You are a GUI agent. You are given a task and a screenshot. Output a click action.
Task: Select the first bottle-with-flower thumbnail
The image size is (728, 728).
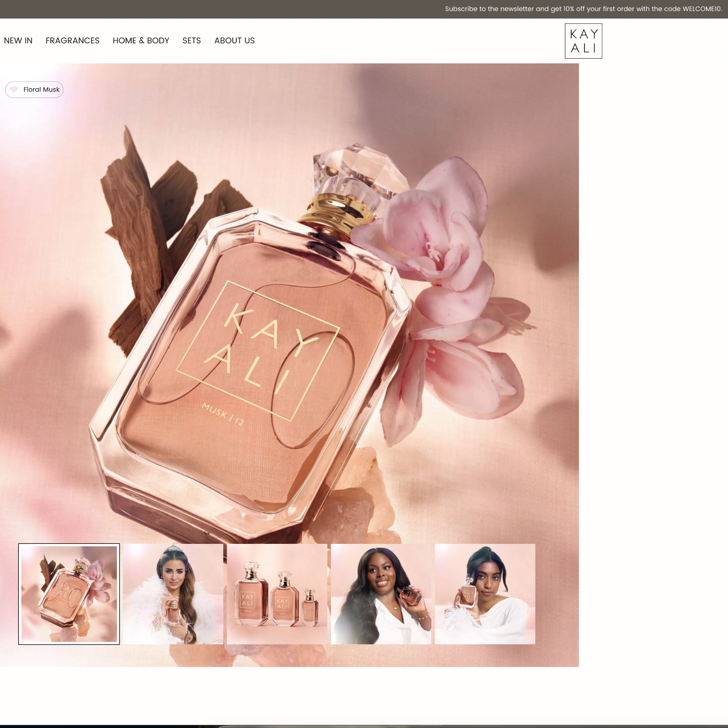point(69,594)
